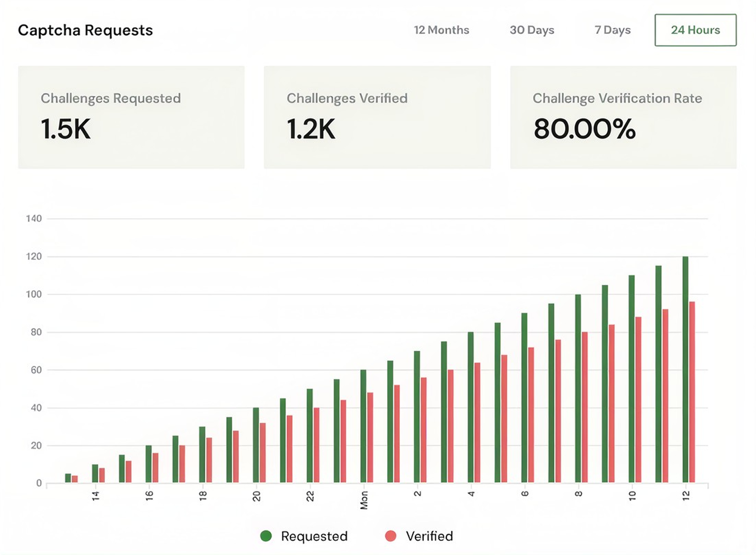
Task: Click the red bar at hour 18
Action: tap(209, 460)
